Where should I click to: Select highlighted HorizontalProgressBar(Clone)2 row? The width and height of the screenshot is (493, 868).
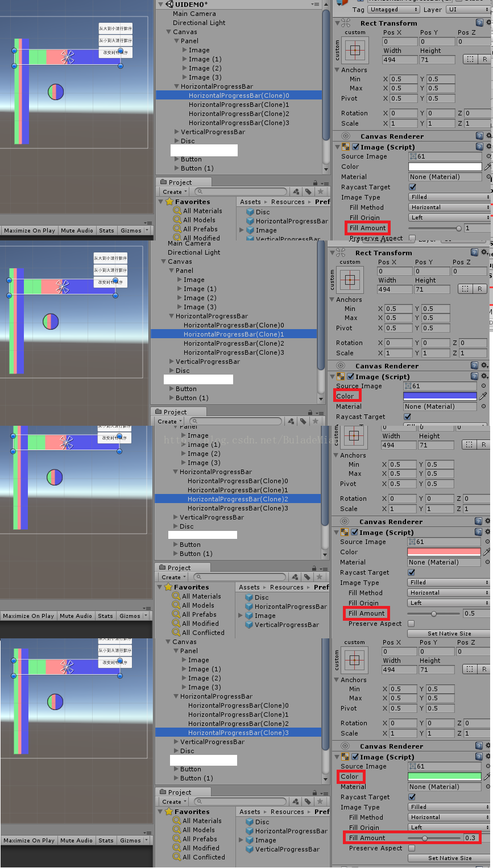[x=238, y=499]
